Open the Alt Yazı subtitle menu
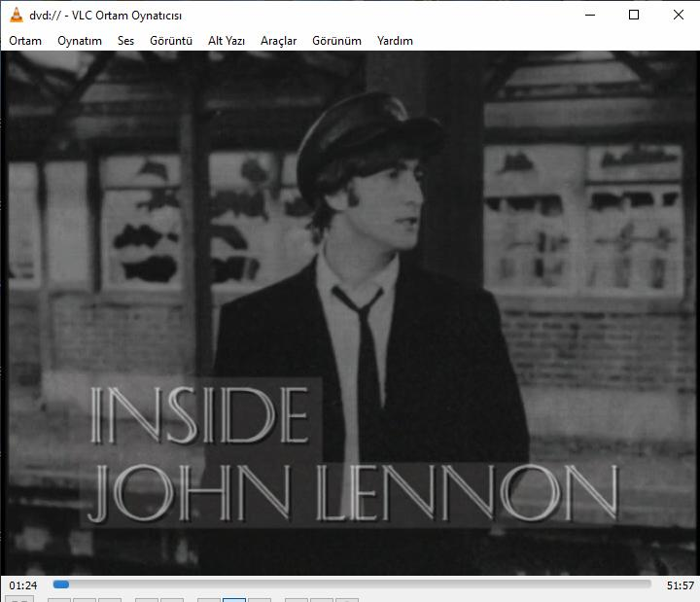 point(227,41)
